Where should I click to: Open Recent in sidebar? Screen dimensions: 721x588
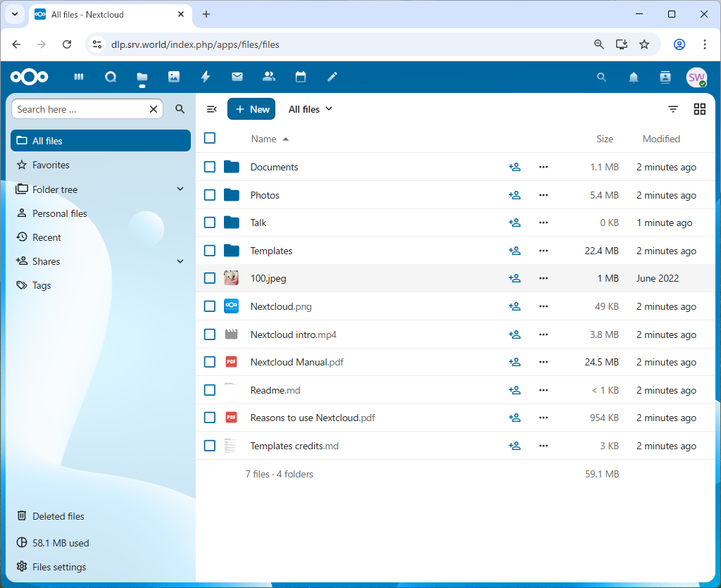pyautogui.click(x=101, y=237)
